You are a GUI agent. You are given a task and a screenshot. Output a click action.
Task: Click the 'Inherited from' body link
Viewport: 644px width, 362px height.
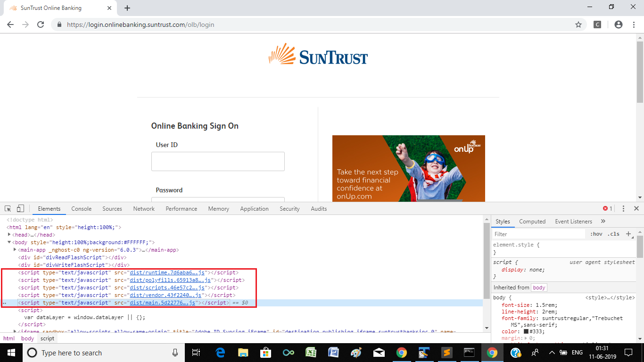tap(539, 288)
